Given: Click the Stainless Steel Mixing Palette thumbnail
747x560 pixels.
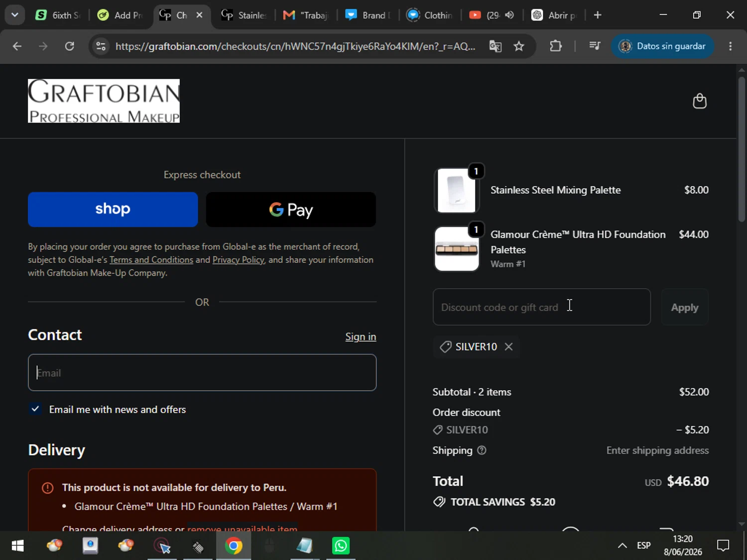Looking at the screenshot, I should (456, 190).
